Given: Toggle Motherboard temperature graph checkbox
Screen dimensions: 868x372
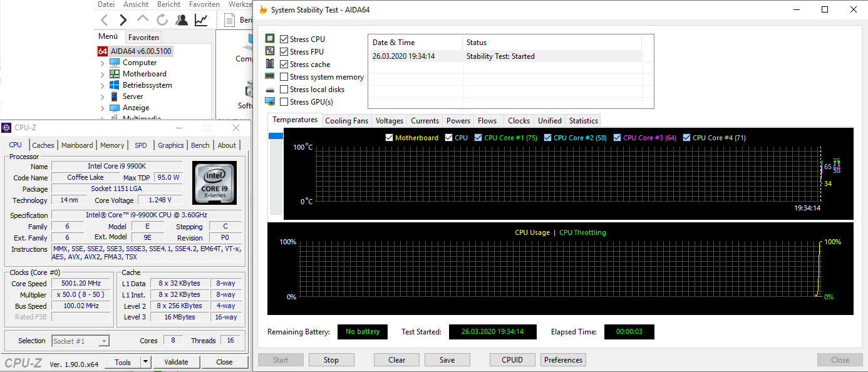Looking at the screenshot, I should [x=390, y=138].
